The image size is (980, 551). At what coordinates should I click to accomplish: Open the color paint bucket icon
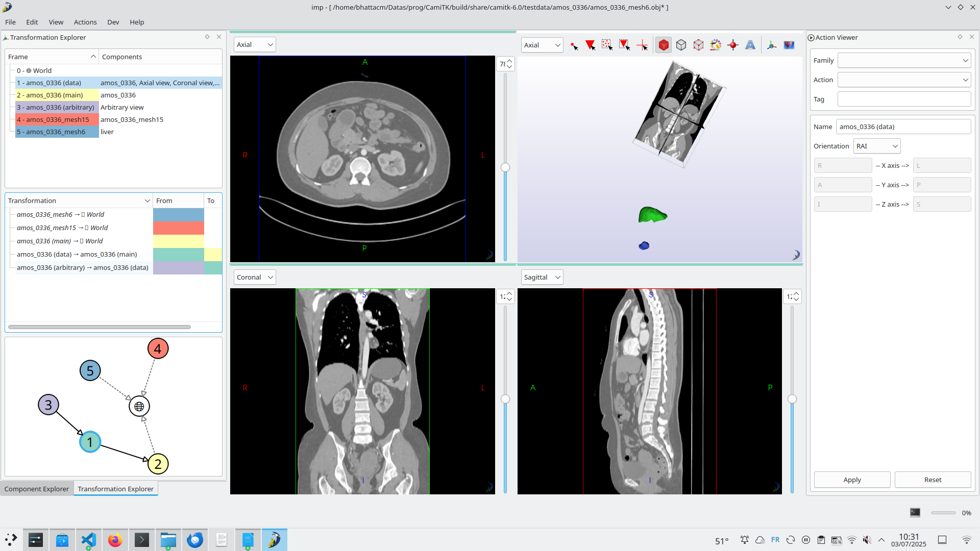coord(716,45)
